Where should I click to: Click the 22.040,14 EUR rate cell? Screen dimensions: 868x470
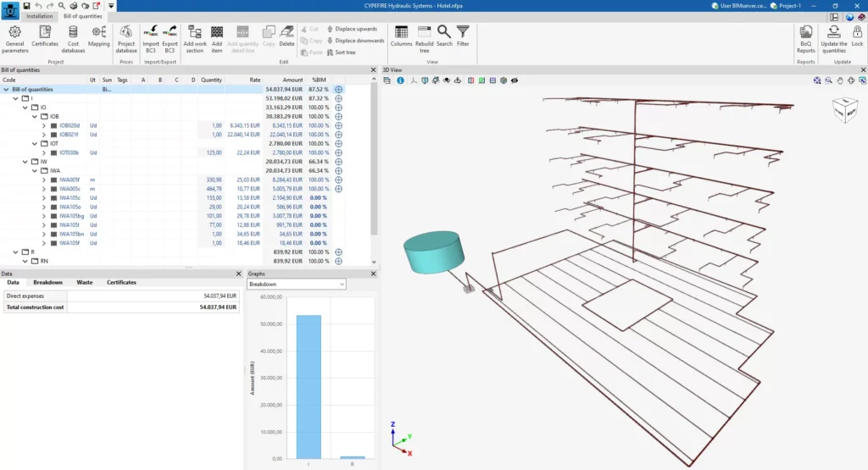click(243, 135)
